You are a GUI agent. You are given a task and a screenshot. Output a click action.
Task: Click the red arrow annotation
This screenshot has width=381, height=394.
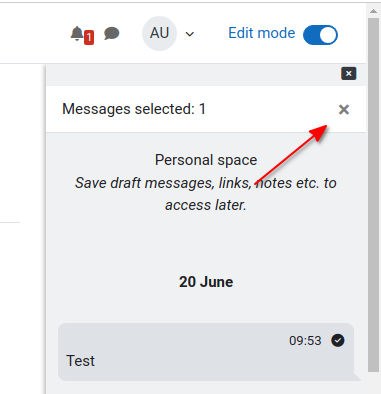pyautogui.click(x=291, y=154)
